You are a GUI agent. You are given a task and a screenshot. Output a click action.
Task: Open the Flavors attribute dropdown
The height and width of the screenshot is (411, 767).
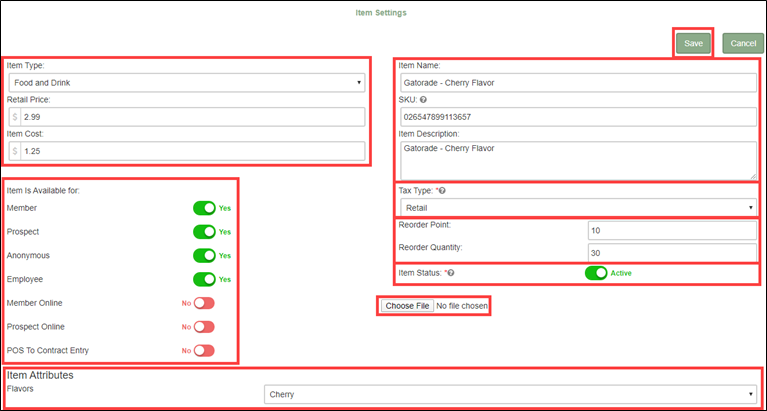pyautogui.click(x=510, y=394)
